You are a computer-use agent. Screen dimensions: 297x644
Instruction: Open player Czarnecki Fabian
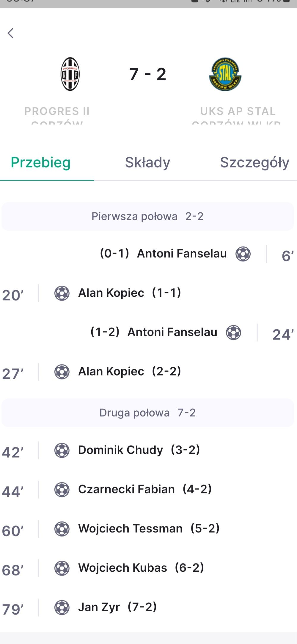pos(126,489)
